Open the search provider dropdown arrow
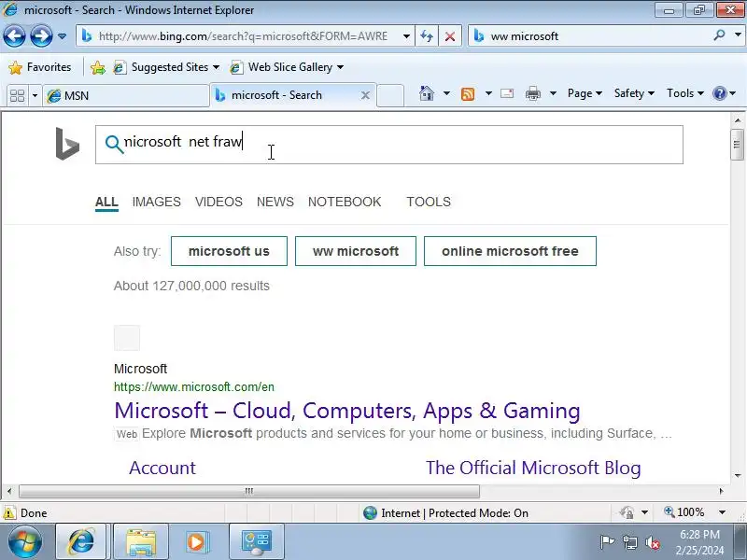 (x=738, y=35)
